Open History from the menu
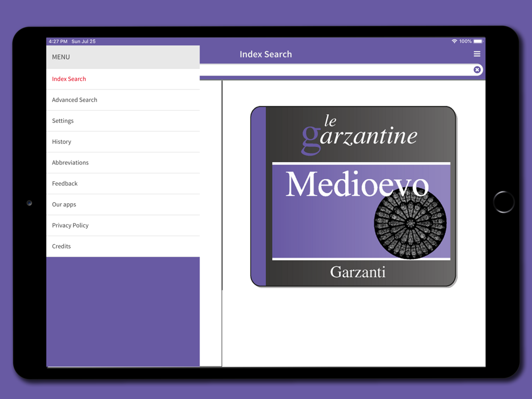Viewport: 532px width, 399px height. pyautogui.click(x=123, y=142)
